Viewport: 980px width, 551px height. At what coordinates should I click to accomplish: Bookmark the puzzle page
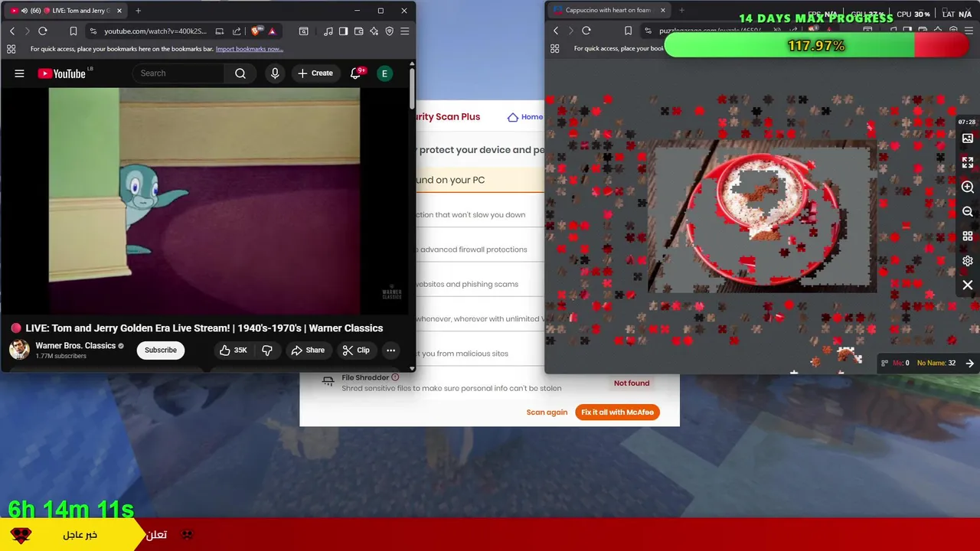[x=628, y=31]
